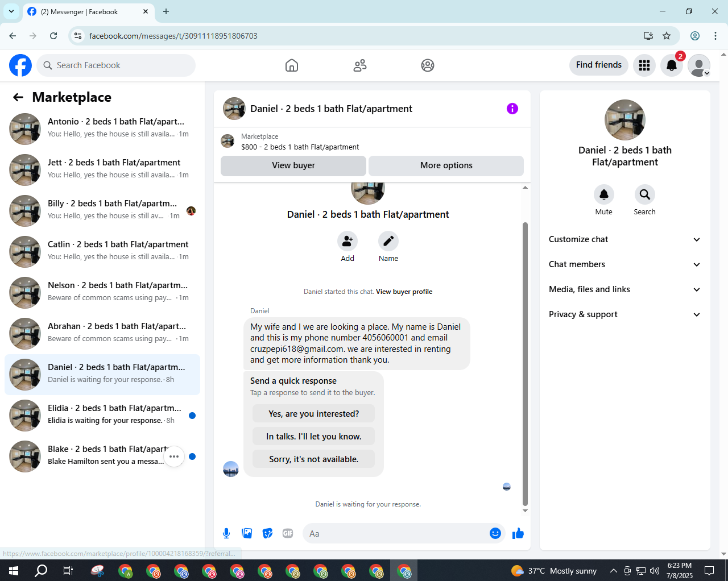728x581 pixels.
Task: Open the Friends icon in top navigation
Action: [360, 65]
